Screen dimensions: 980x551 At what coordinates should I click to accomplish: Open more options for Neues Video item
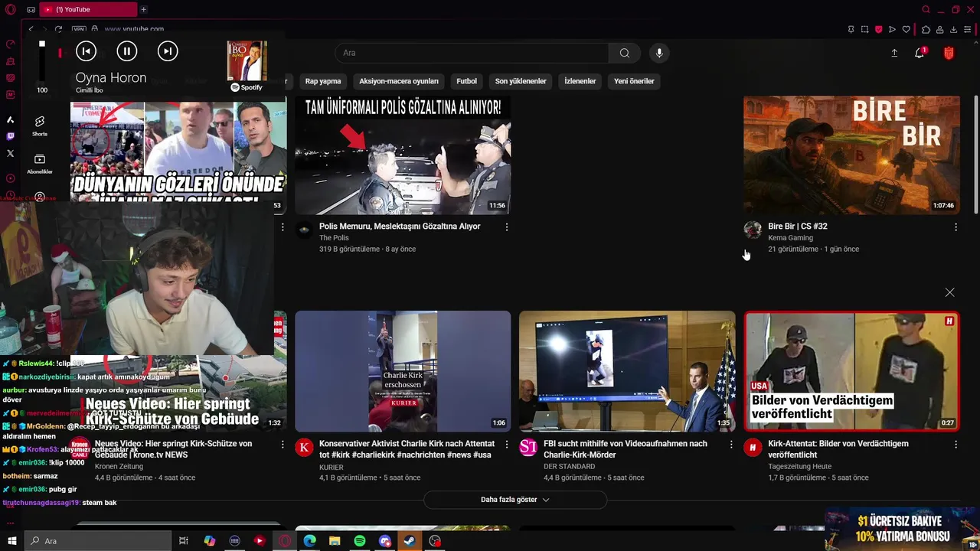(283, 444)
